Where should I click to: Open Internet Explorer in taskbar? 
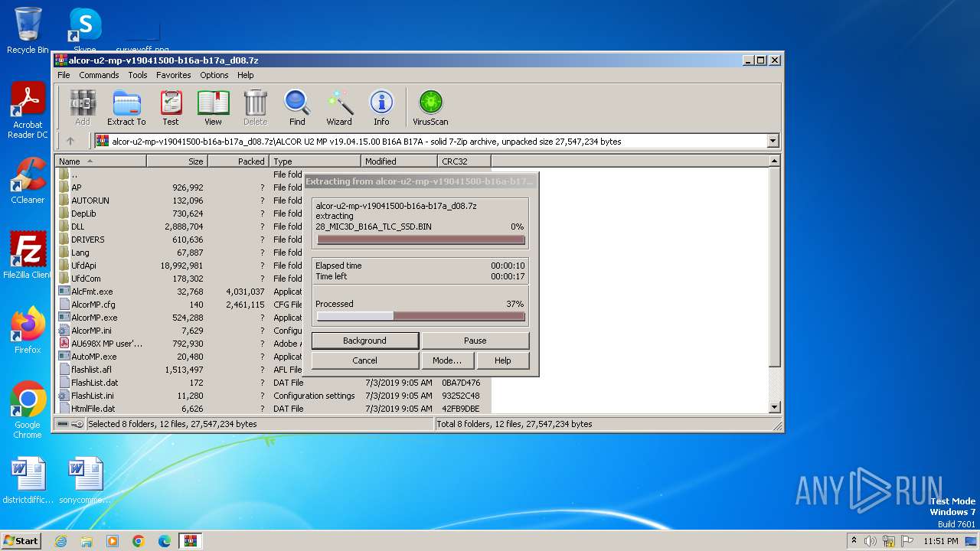pyautogui.click(x=60, y=541)
